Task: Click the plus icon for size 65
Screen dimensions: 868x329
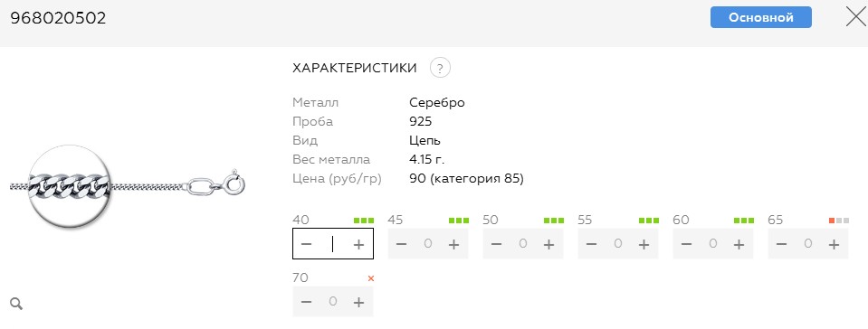Action: coord(834,244)
